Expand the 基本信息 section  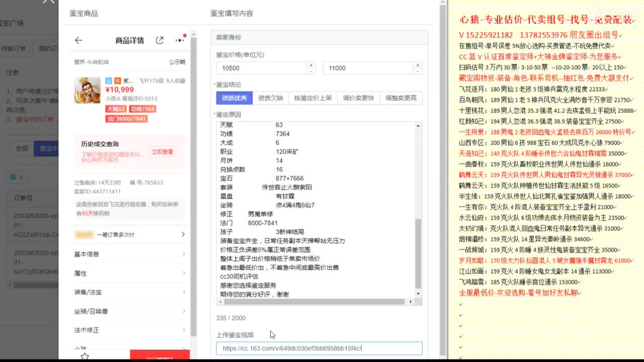(x=129, y=254)
